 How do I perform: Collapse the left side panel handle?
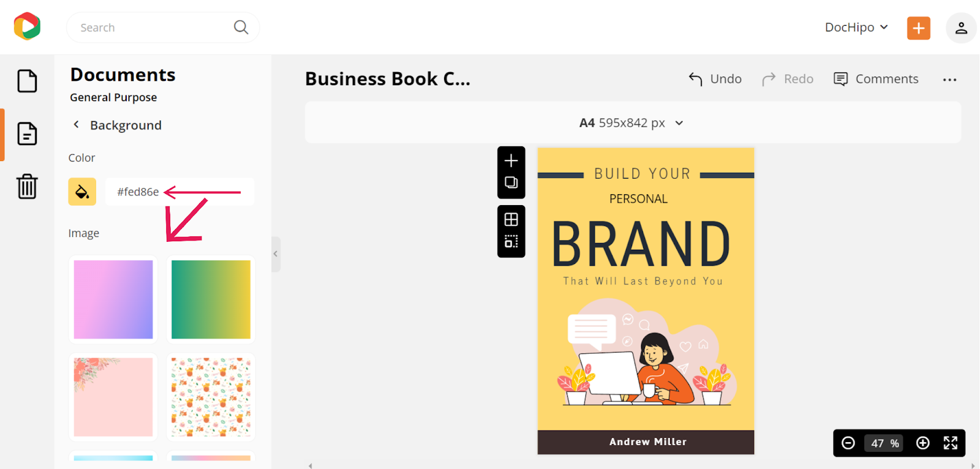tap(276, 253)
